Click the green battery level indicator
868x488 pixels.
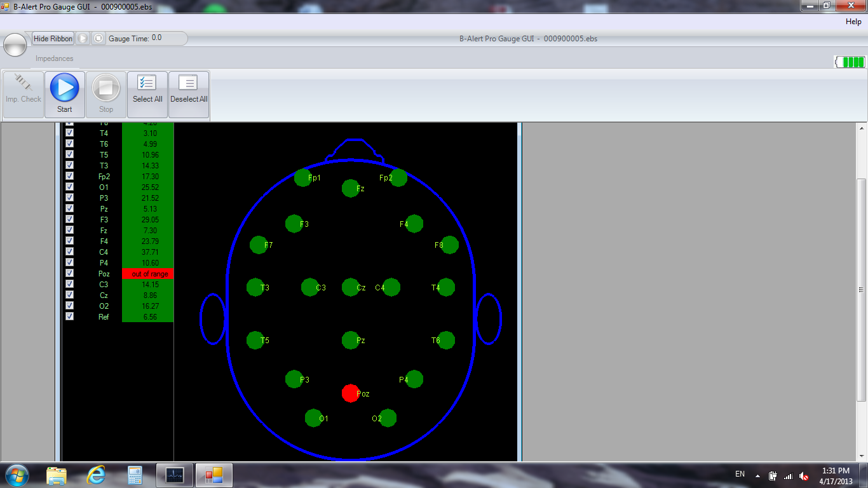850,62
